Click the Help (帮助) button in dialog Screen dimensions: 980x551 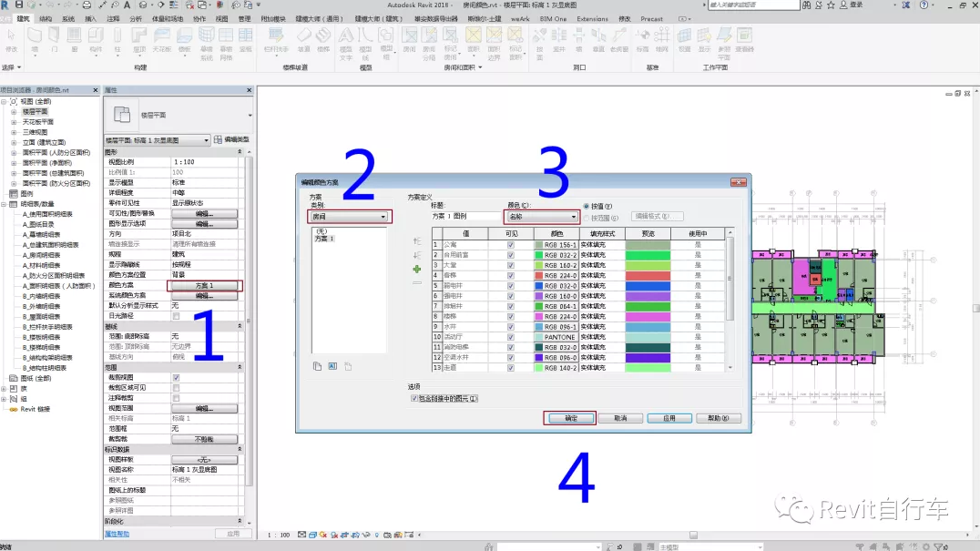[718, 418]
